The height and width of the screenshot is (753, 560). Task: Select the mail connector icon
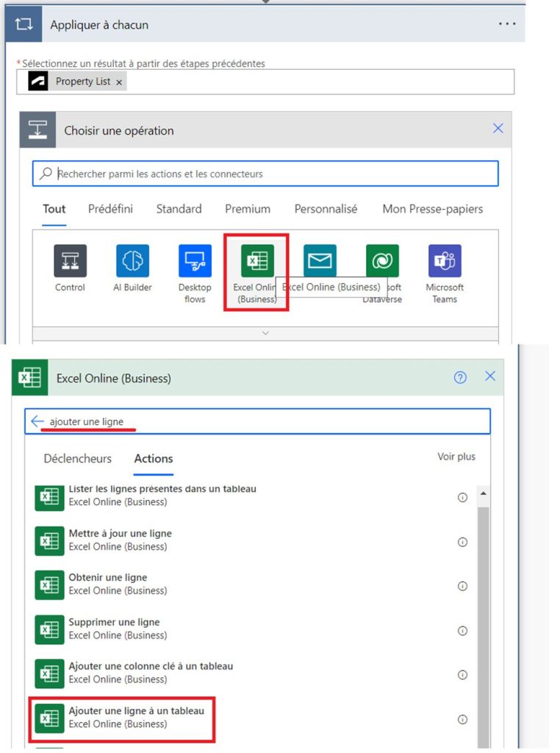click(320, 261)
